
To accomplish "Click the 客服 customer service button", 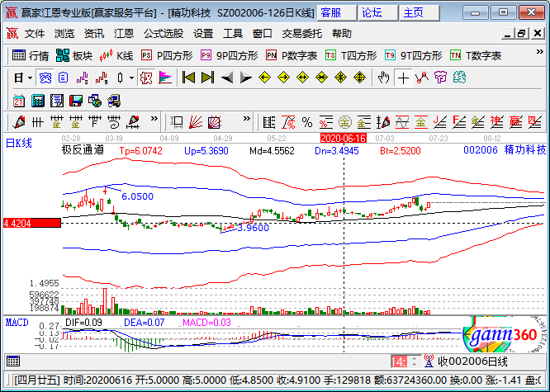I will [x=337, y=13].
